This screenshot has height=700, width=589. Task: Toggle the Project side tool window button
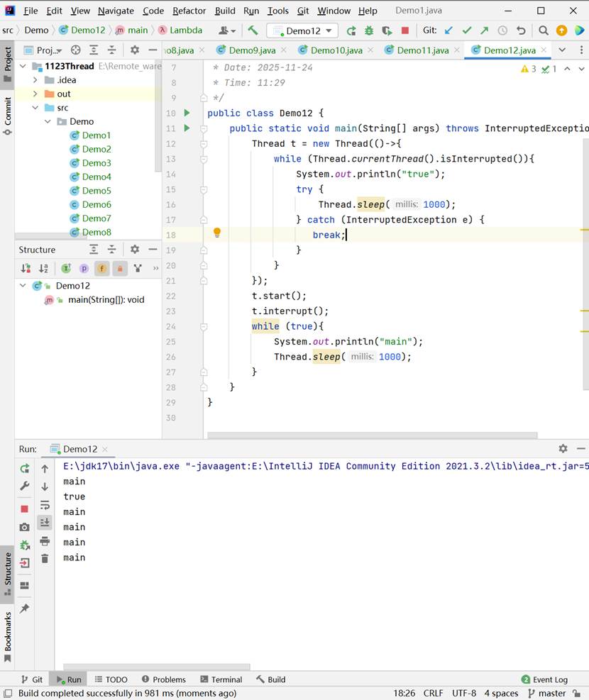click(7, 65)
